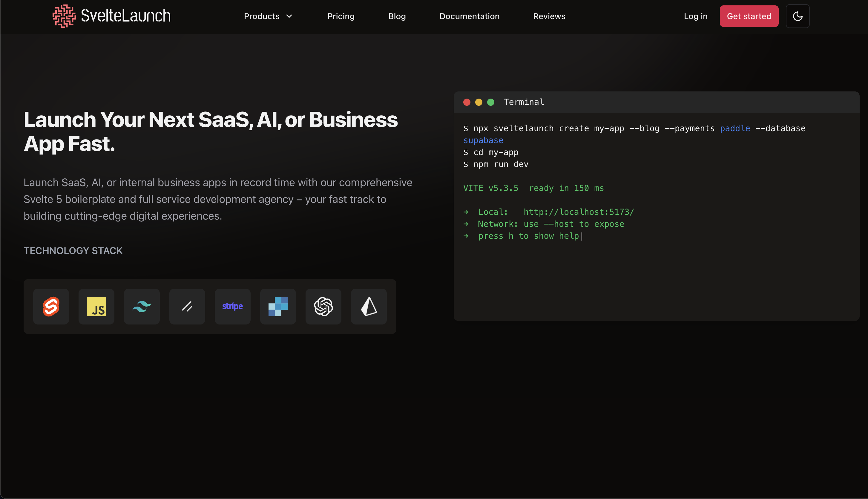Viewport: 868px width, 499px height.
Task: Open the Blog nav link
Action: (397, 16)
